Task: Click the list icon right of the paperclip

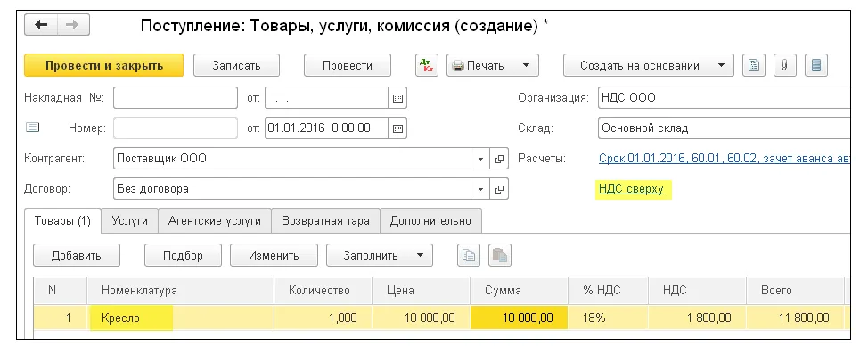Action: pyautogui.click(x=815, y=65)
